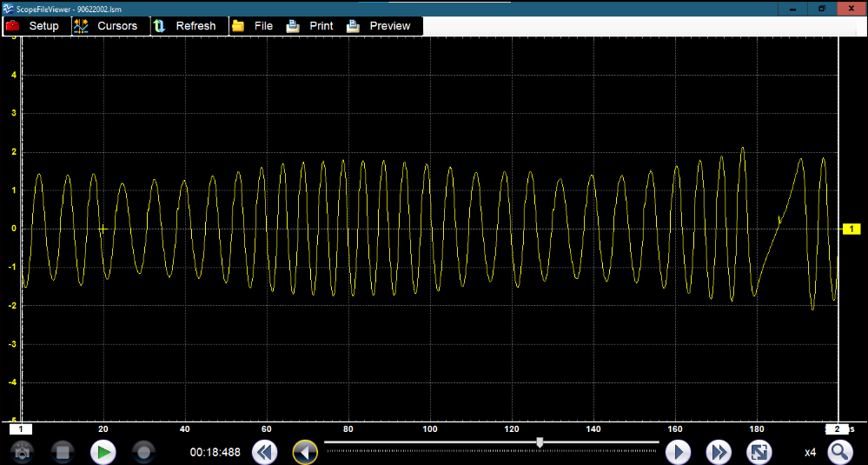Click the cursor 2 marker on time axis
Image resolution: width=868 pixels, height=465 pixels.
coord(837,428)
